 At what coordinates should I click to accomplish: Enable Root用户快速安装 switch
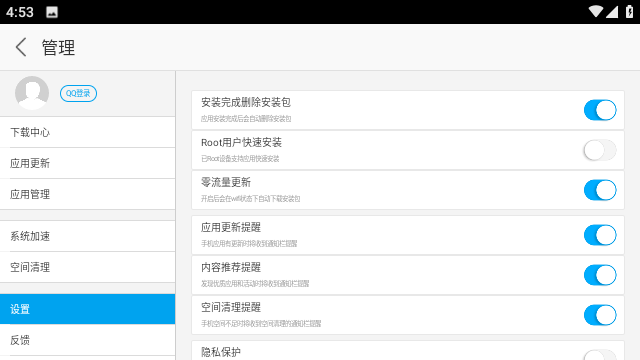600,150
